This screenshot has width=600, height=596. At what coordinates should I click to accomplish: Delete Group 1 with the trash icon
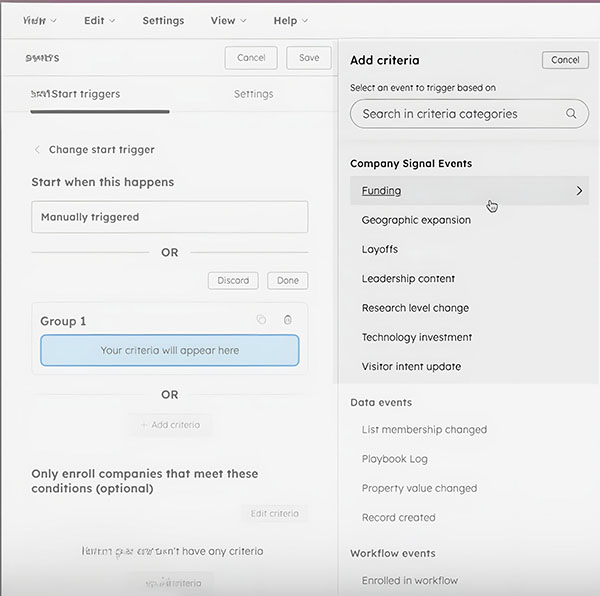(x=288, y=320)
